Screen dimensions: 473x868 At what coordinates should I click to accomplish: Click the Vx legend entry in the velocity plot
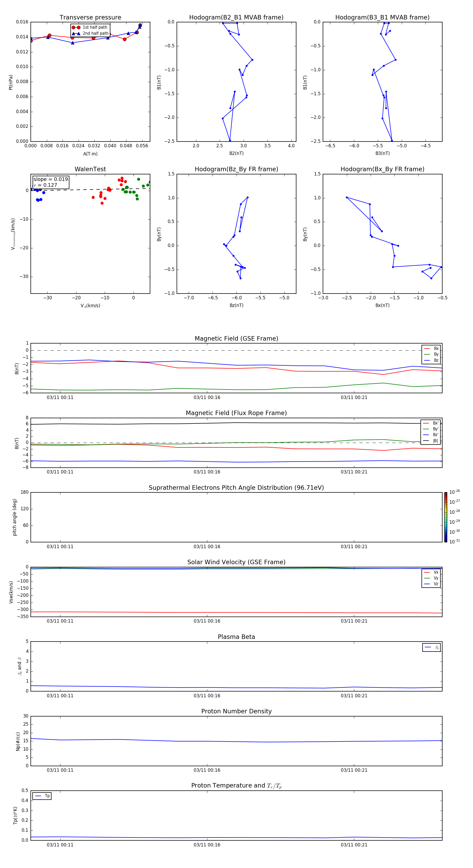[431, 572]
